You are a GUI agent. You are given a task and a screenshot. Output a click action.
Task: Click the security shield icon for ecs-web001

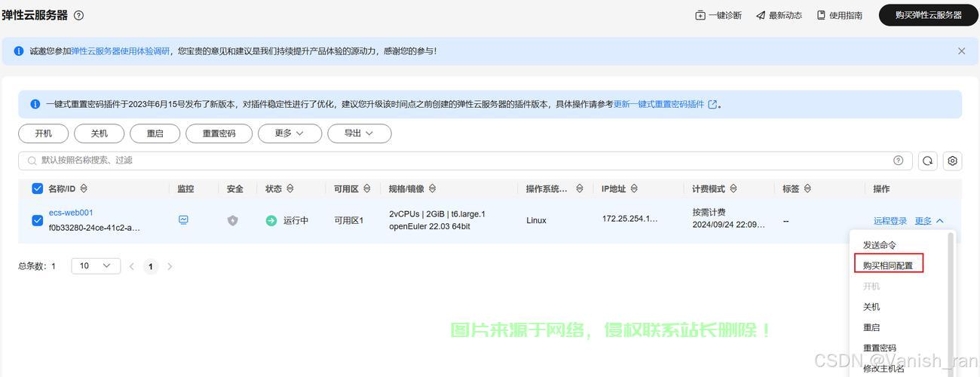pos(233,221)
